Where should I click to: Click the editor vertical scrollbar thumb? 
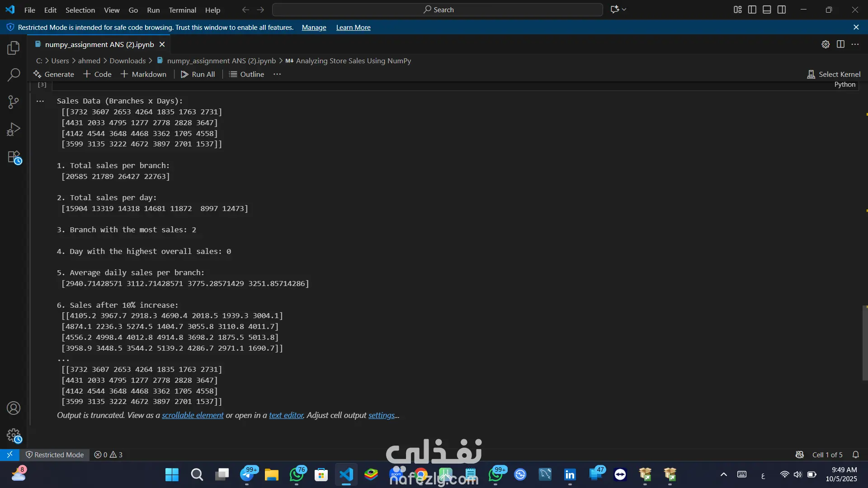coord(864,343)
